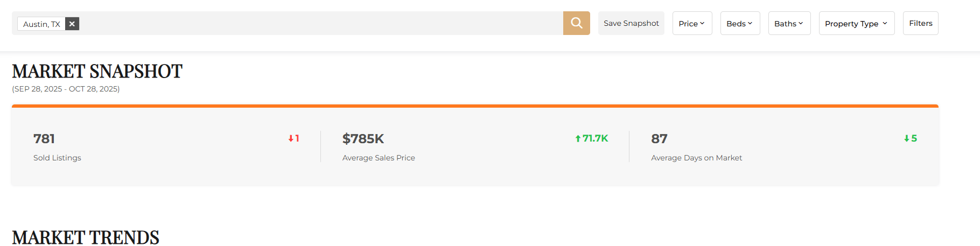Click the Market Snapshot heading
The width and height of the screenshot is (980, 246).
97,71
